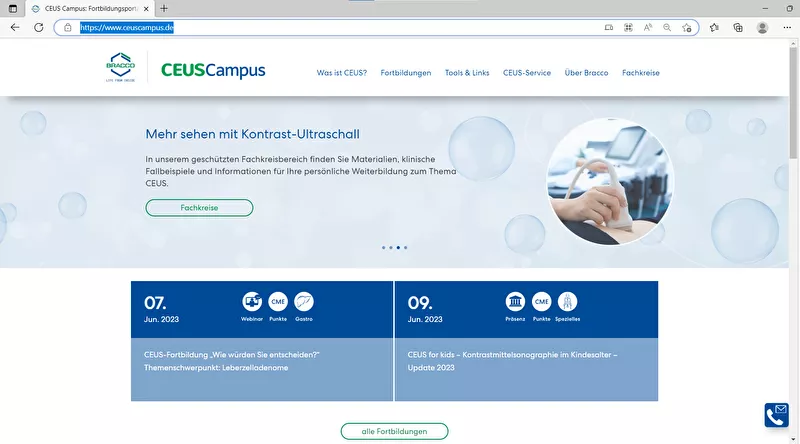This screenshot has height=444, width=800.
Task: Open the phone and mail contact widget
Action: click(x=777, y=415)
